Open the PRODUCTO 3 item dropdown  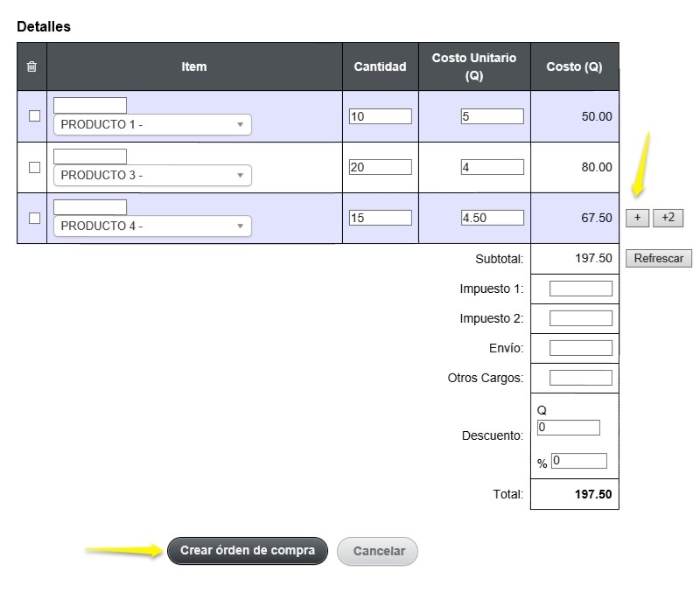coord(152,175)
